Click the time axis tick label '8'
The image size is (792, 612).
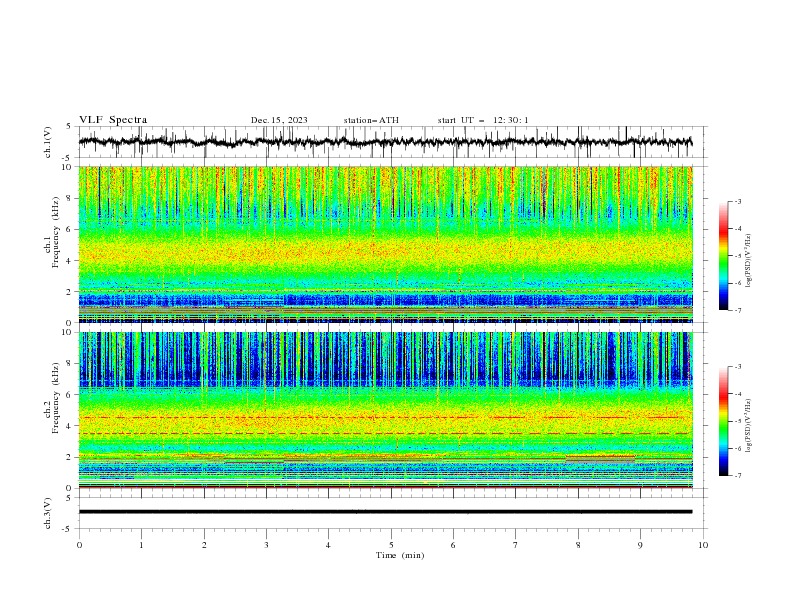coord(578,545)
